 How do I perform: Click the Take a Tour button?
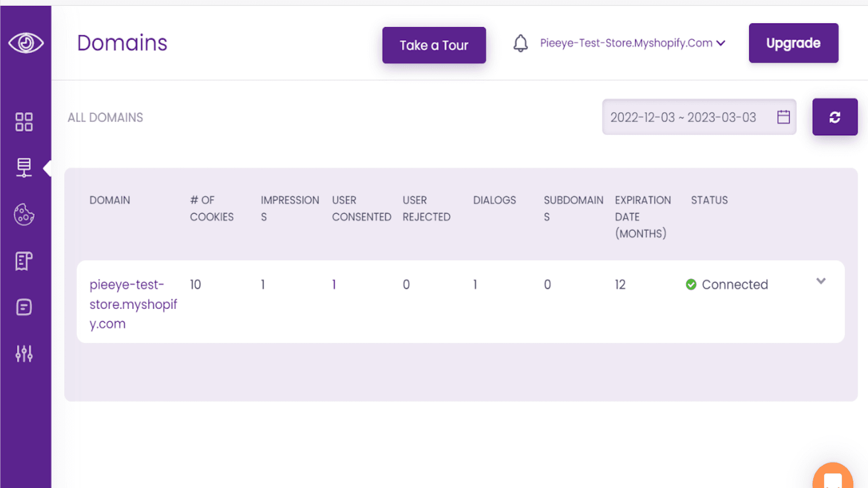click(434, 46)
